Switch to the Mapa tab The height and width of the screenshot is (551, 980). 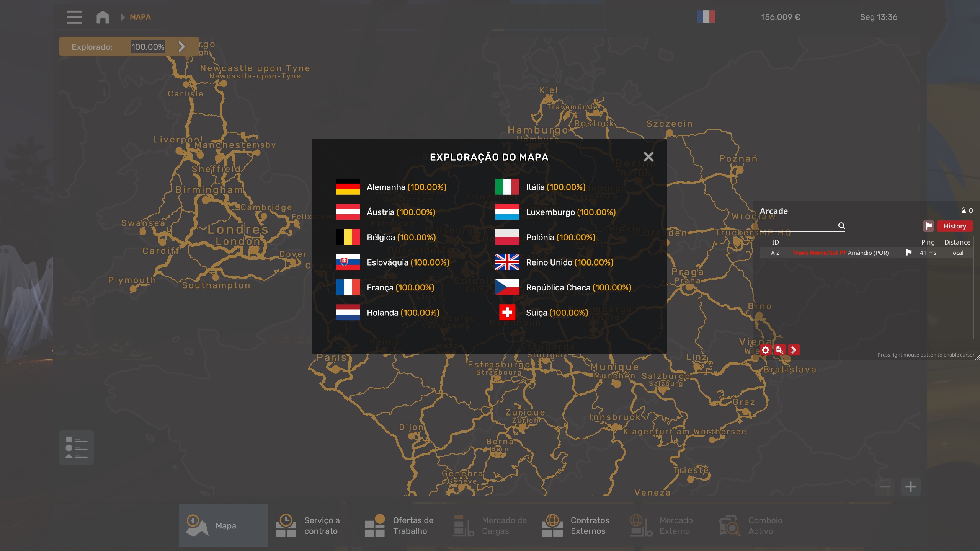coord(223,525)
